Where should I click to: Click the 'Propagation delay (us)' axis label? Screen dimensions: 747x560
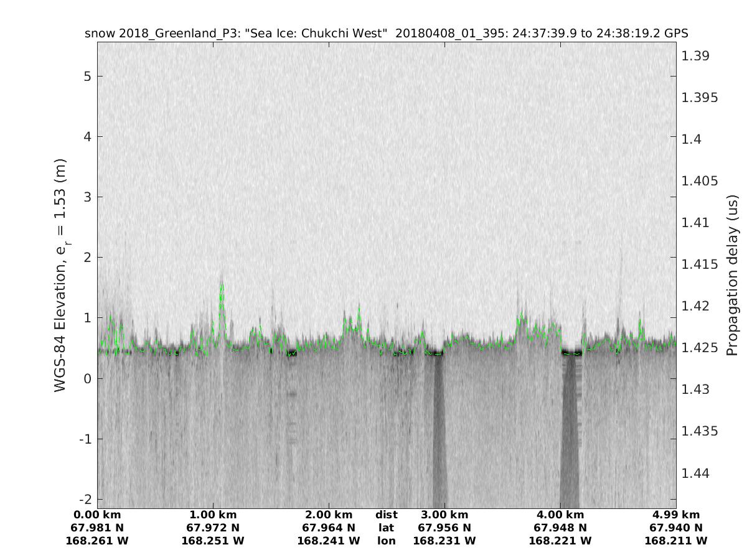tap(732, 276)
